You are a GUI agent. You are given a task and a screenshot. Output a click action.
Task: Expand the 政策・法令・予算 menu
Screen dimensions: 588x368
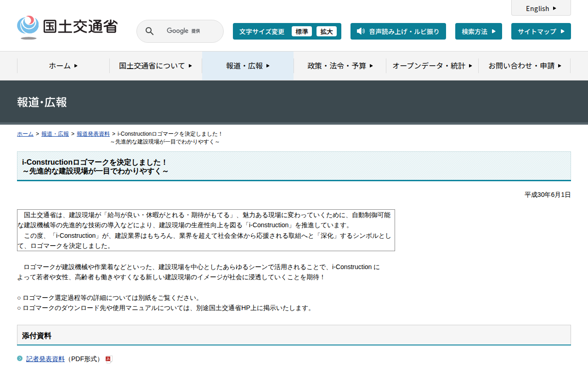tap(340, 66)
